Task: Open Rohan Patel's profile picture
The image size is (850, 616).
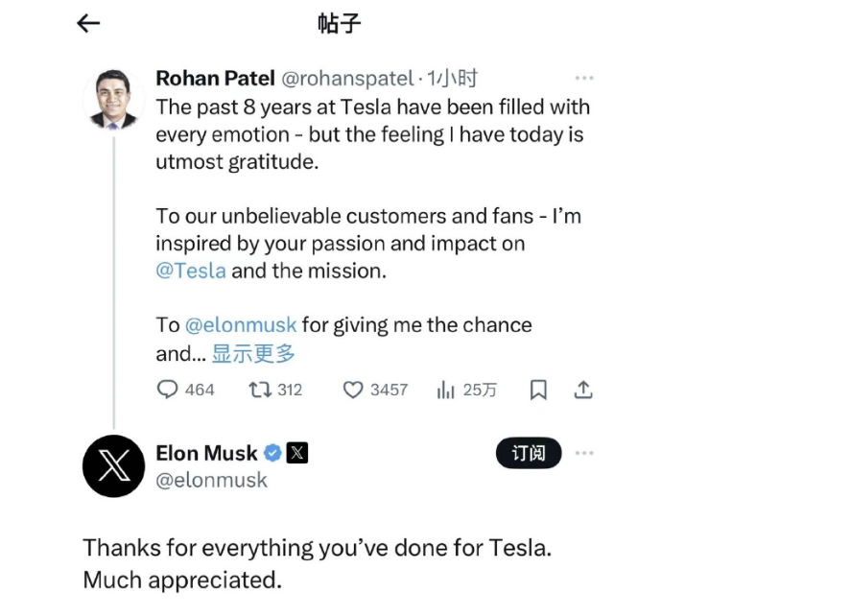Action: click(x=113, y=99)
